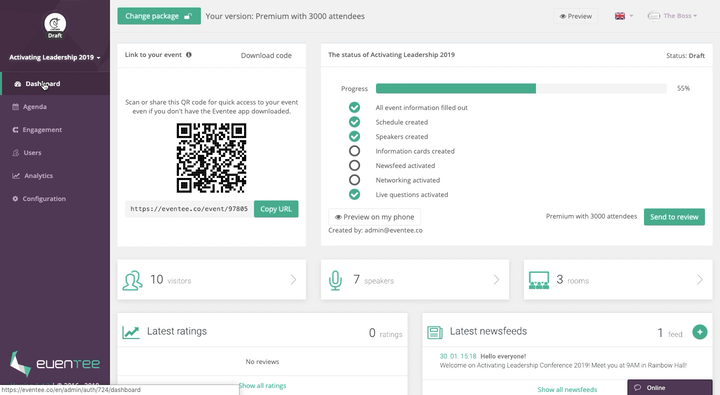Screen dimensions: 720x395
Task: Click the event URL text field
Action: (188, 209)
